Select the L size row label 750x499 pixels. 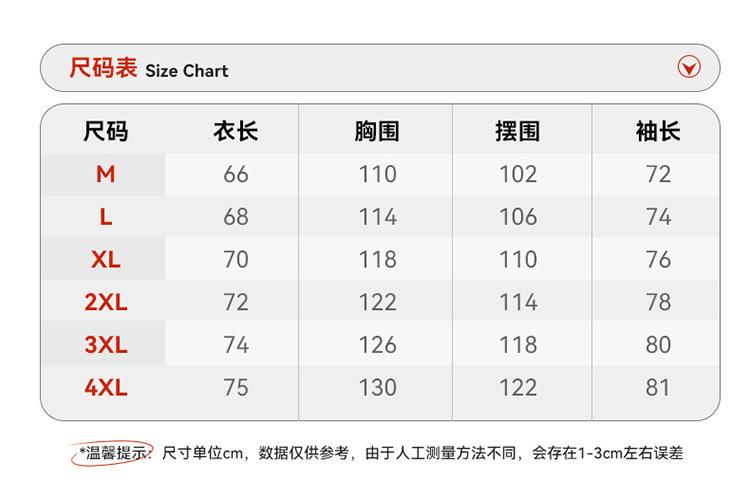106,217
